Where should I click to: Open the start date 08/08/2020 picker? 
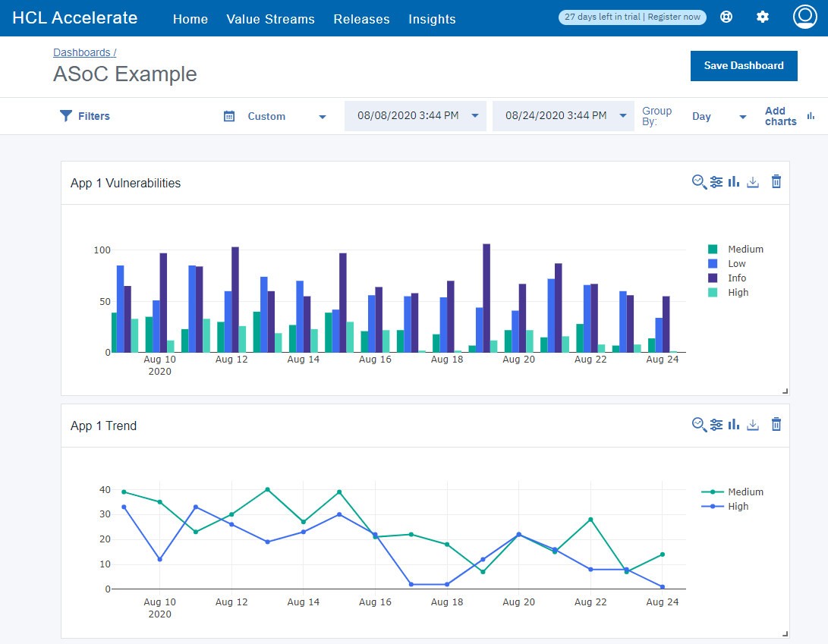tap(415, 116)
